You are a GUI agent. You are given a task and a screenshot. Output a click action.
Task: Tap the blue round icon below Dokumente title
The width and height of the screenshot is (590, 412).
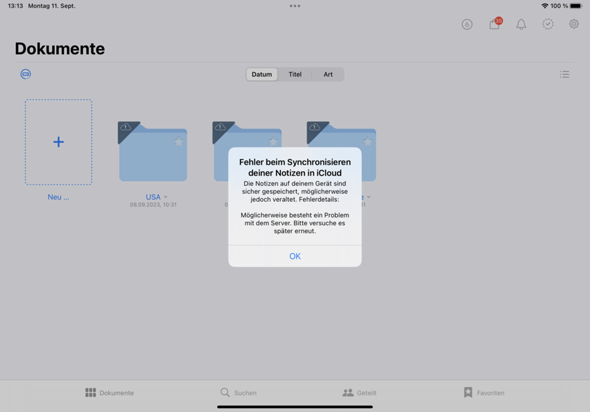click(26, 74)
